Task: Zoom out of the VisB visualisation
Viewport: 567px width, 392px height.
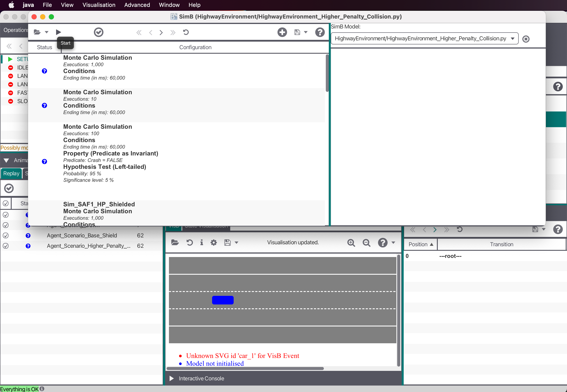Action: point(366,243)
